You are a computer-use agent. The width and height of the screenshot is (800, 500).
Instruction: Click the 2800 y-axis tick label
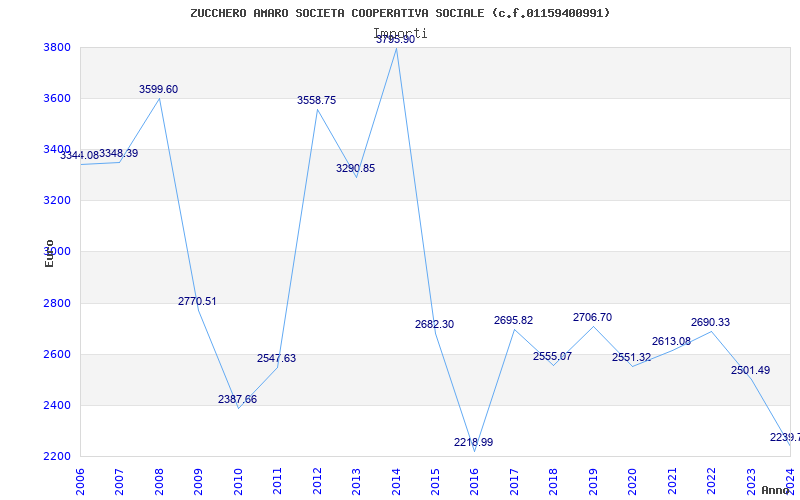click(x=57, y=303)
